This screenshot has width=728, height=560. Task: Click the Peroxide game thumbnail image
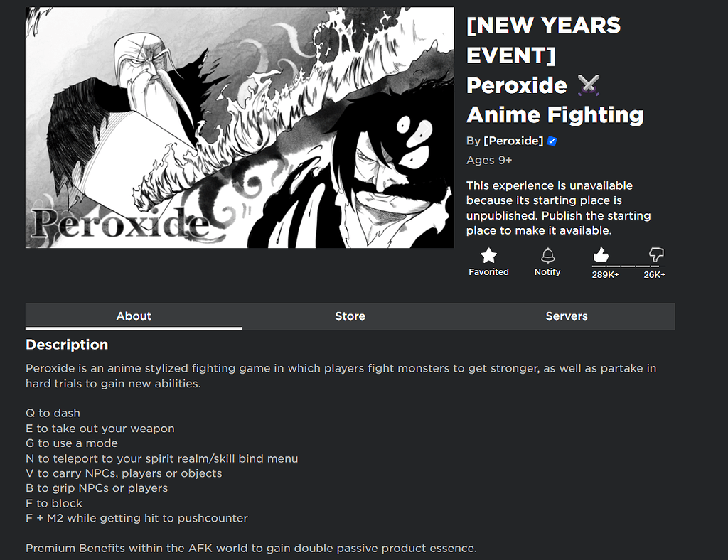pos(240,128)
